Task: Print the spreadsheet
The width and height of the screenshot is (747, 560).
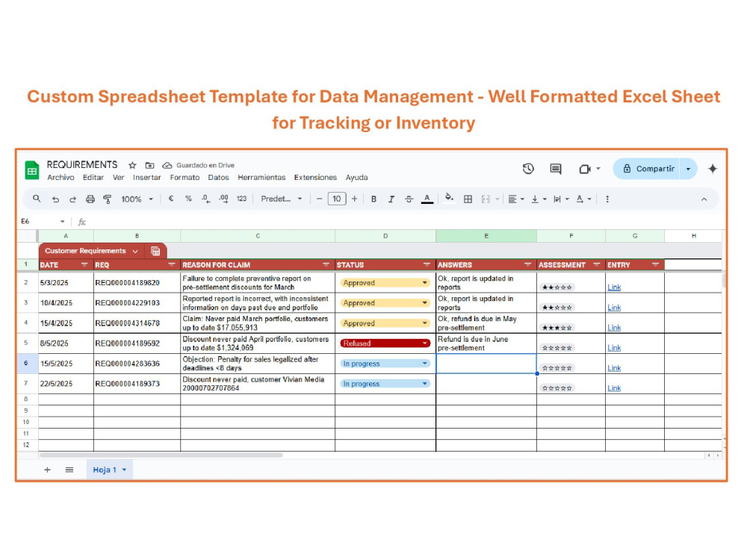Action: tap(90, 199)
